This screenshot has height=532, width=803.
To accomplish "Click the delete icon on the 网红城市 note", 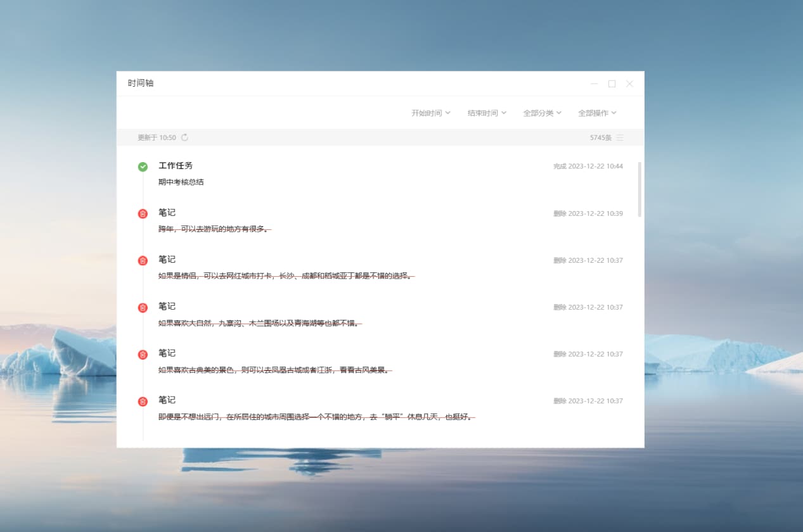I will (x=143, y=260).
